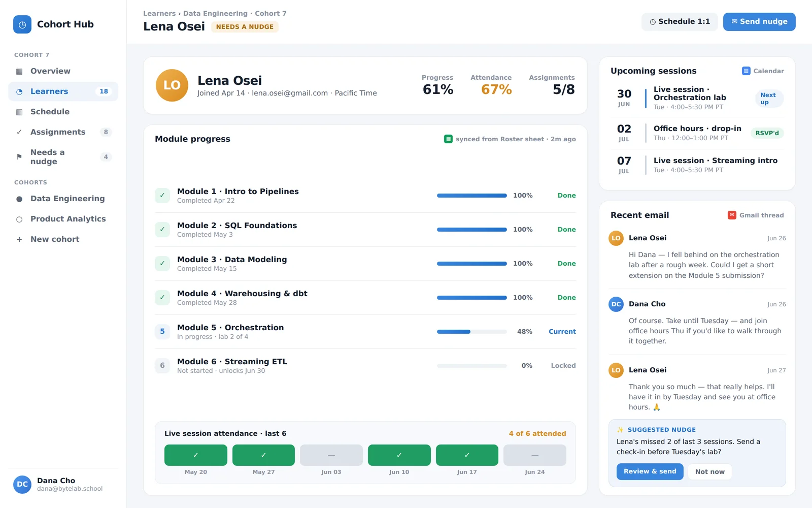Click the blue Calendar icon
Screen dimensions: 812x508
(746, 71)
